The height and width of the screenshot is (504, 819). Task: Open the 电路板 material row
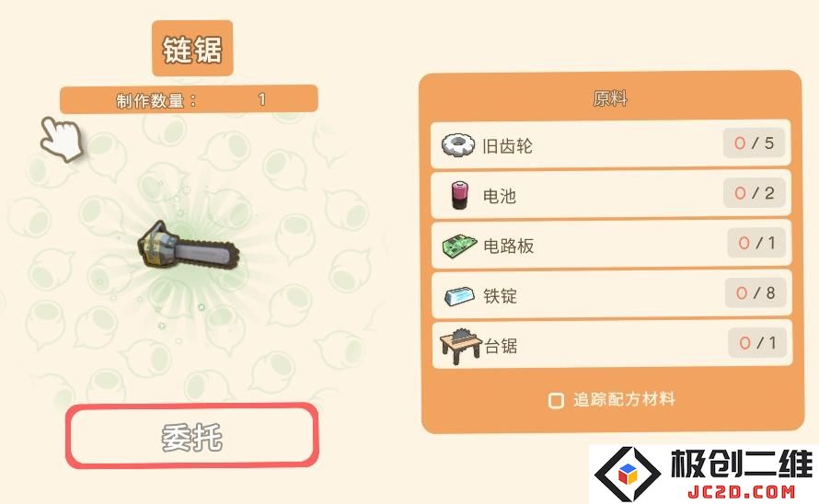coord(611,245)
